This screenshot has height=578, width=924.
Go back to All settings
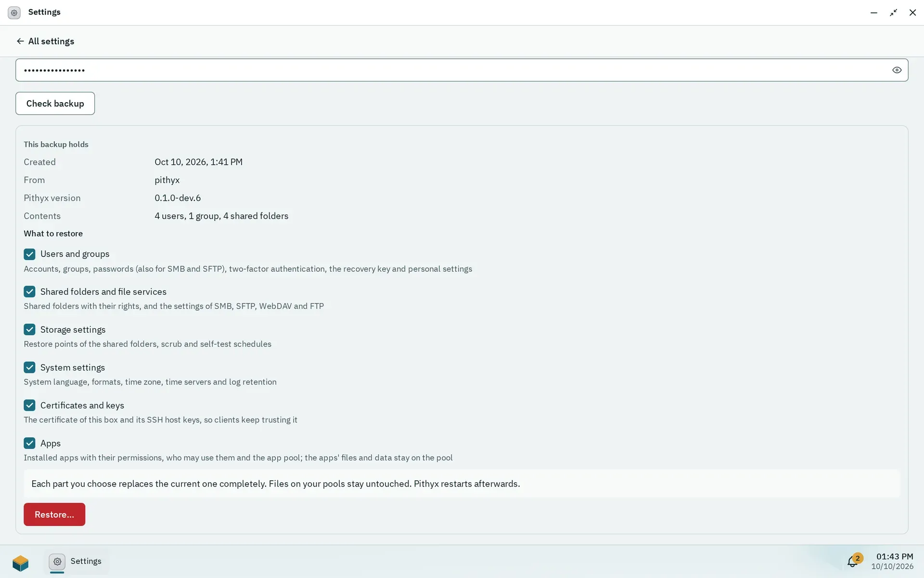(x=45, y=41)
